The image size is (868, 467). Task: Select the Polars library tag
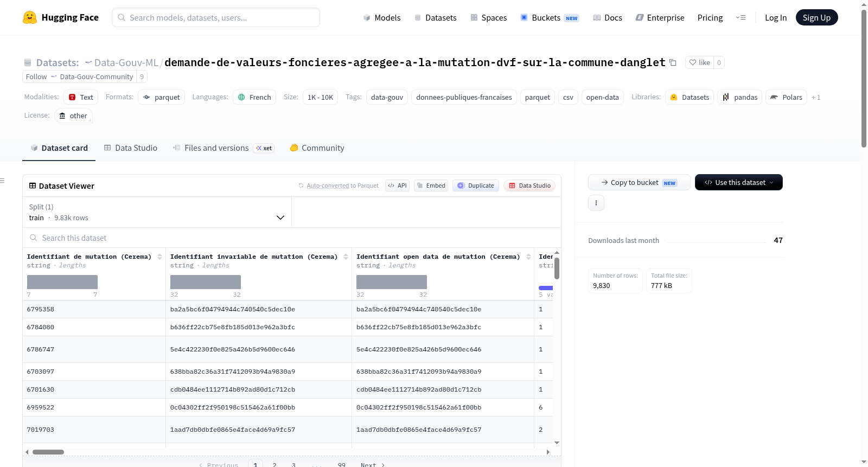(x=786, y=97)
